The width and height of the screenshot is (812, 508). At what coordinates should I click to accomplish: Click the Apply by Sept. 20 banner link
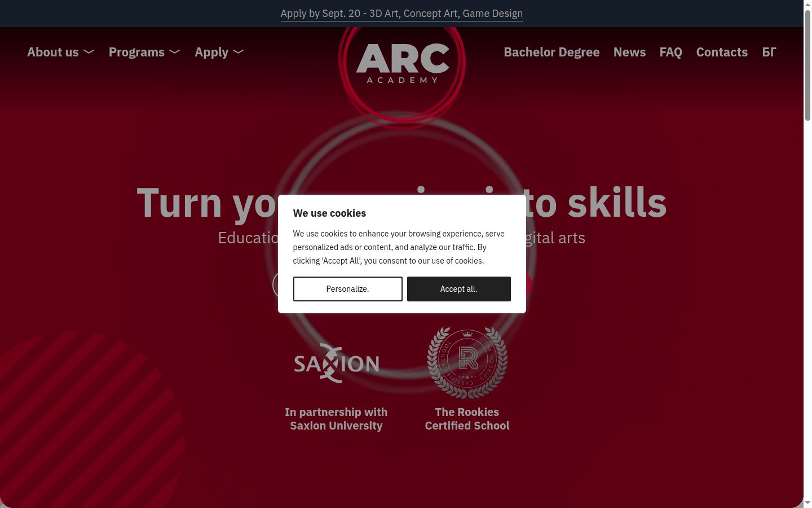pos(401,14)
